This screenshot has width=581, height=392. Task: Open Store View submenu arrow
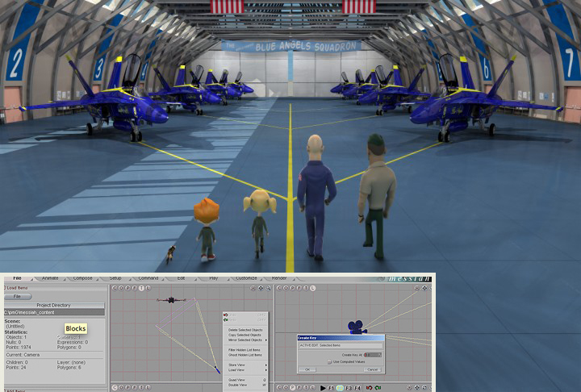click(x=265, y=365)
